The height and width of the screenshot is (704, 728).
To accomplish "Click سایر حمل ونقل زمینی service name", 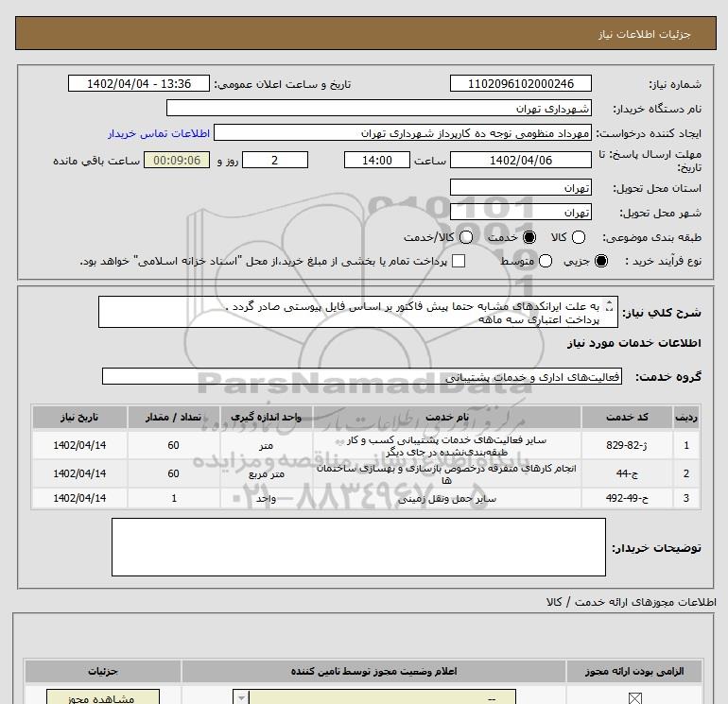I will coord(447,499).
